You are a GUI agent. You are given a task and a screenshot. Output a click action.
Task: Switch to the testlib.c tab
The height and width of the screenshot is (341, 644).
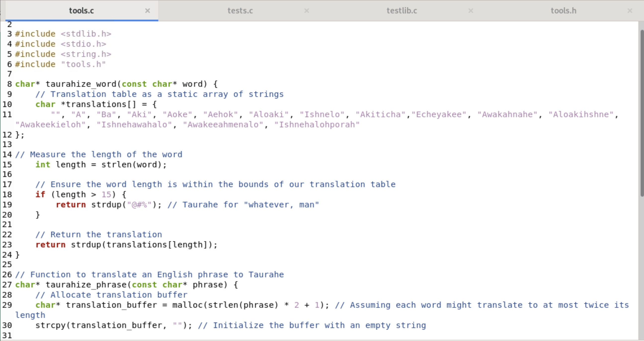[401, 10]
